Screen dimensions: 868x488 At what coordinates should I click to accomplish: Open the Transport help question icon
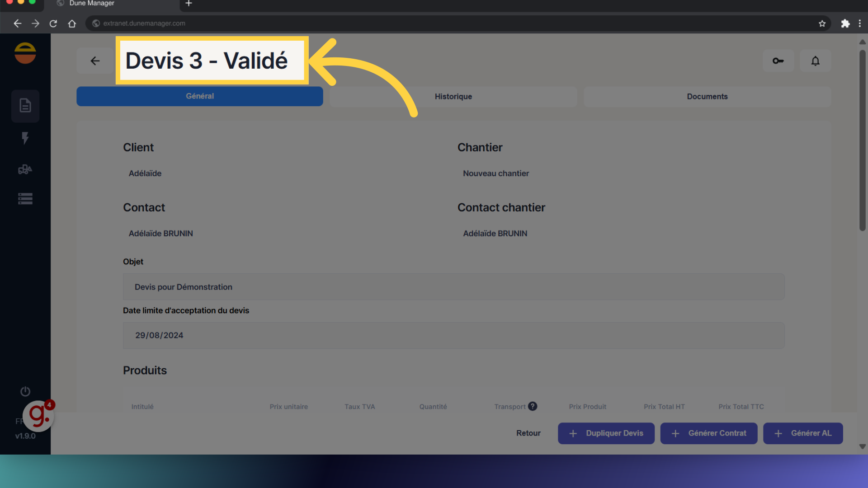coord(533,406)
